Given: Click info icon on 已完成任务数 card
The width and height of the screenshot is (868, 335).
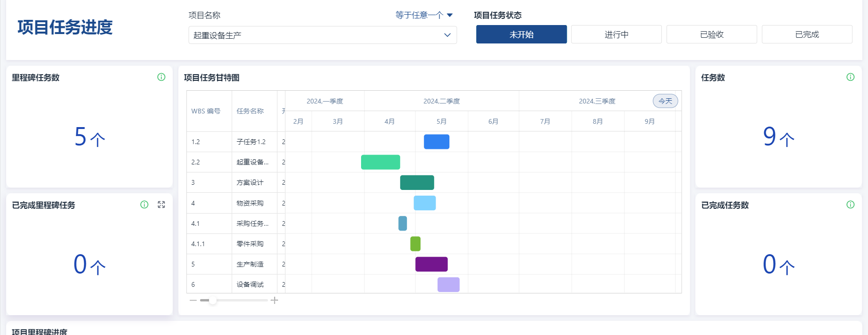Looking at the screenshot, I should coord(851,205).
